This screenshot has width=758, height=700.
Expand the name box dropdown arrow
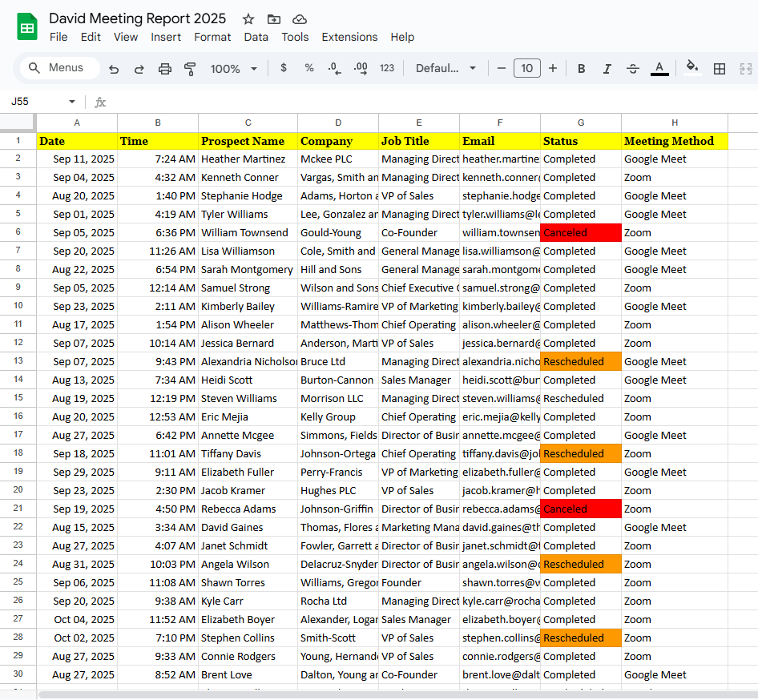tap(72, 102)
